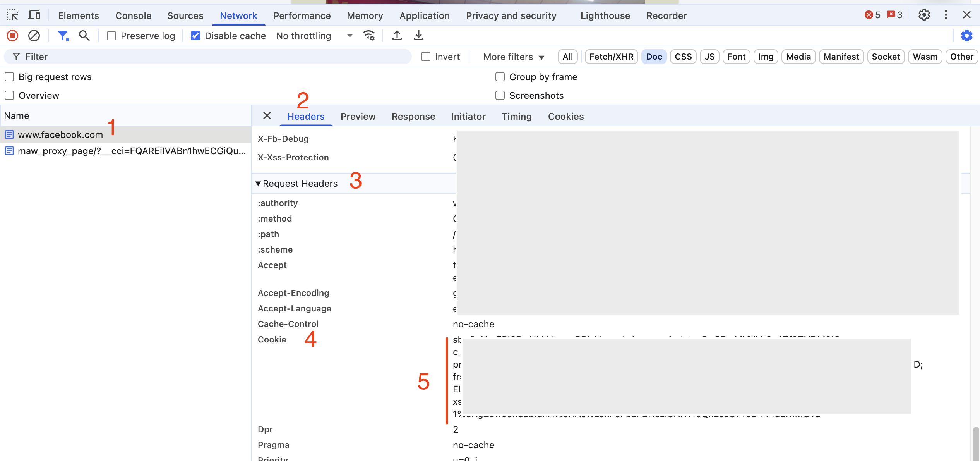980x461 pixels.
Task: Click the Export HAR download icon
Action: 418,36
